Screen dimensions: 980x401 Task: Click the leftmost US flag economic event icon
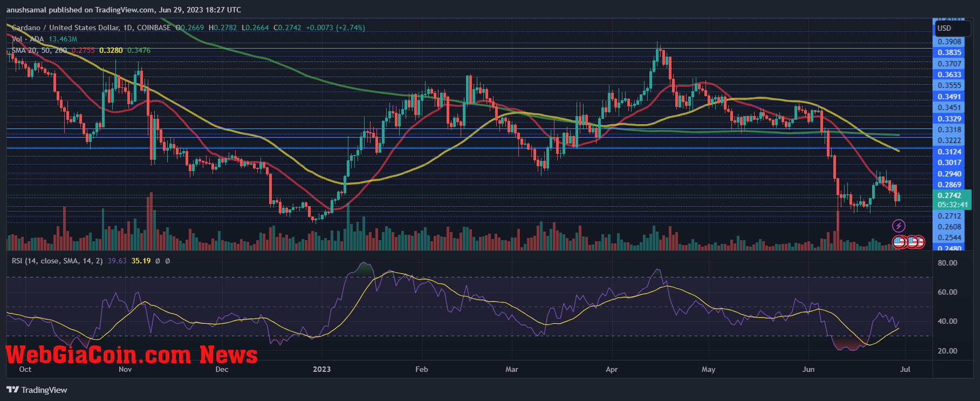click(899, 242)
